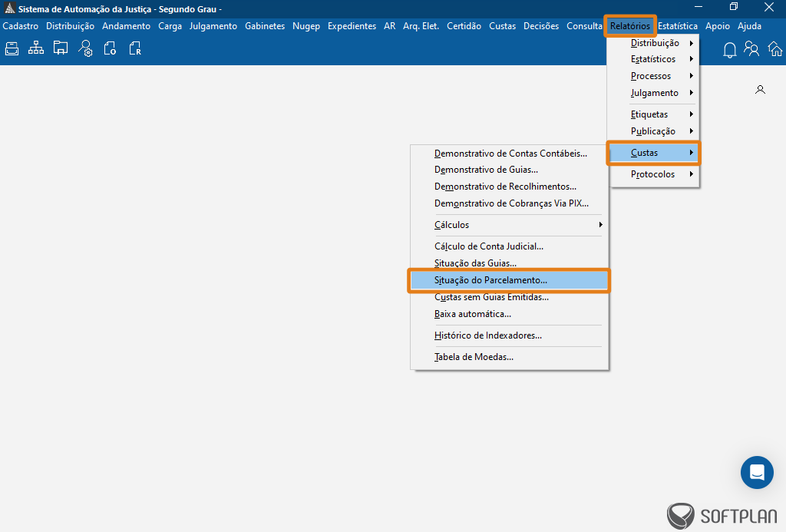Screen dimensions: 786x532
Task: Expand the Publicação submenu
Action: click(653, 131)
